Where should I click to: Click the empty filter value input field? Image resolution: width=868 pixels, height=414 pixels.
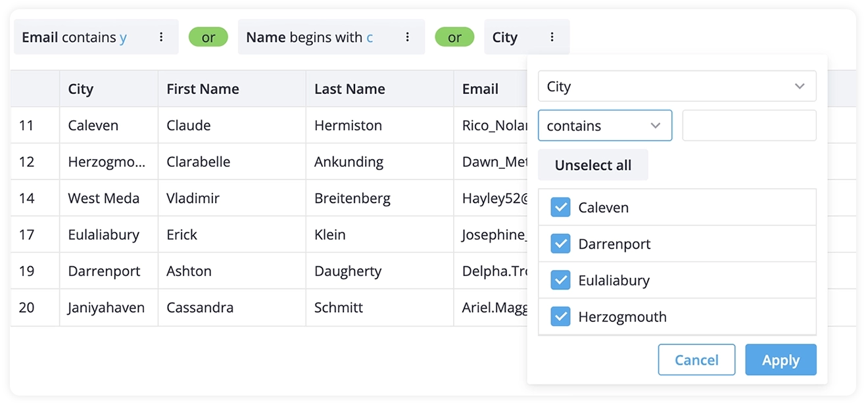[748, 126]
